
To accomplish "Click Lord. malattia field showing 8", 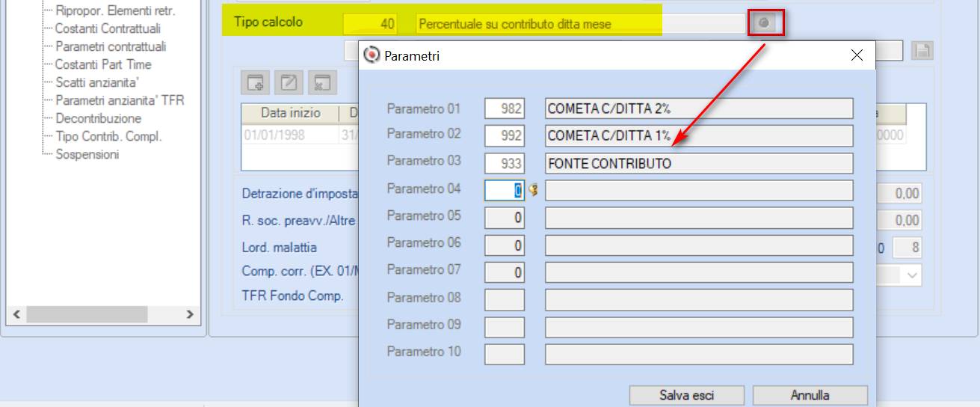I will pos(907,248).
